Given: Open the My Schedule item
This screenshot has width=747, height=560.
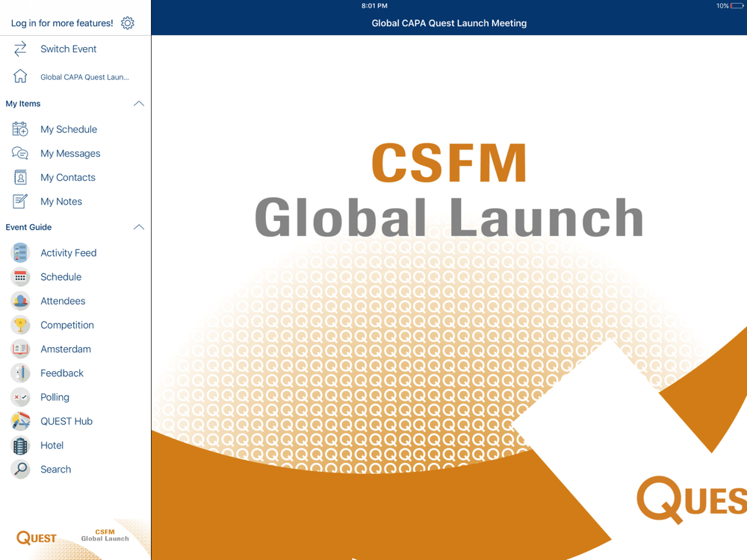Looking at the screenshot, I should coord(69,129).
